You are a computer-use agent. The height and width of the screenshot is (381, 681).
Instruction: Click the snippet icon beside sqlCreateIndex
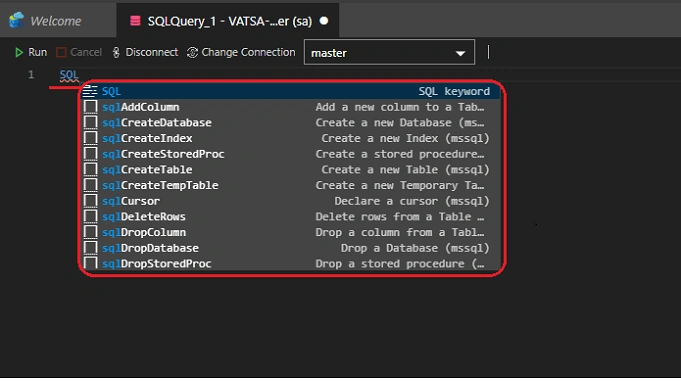click(90, 138)
